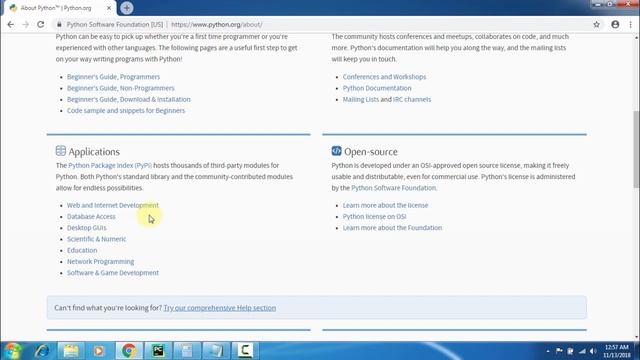
Task: Click the site security padlock icon
Action: 59,24
